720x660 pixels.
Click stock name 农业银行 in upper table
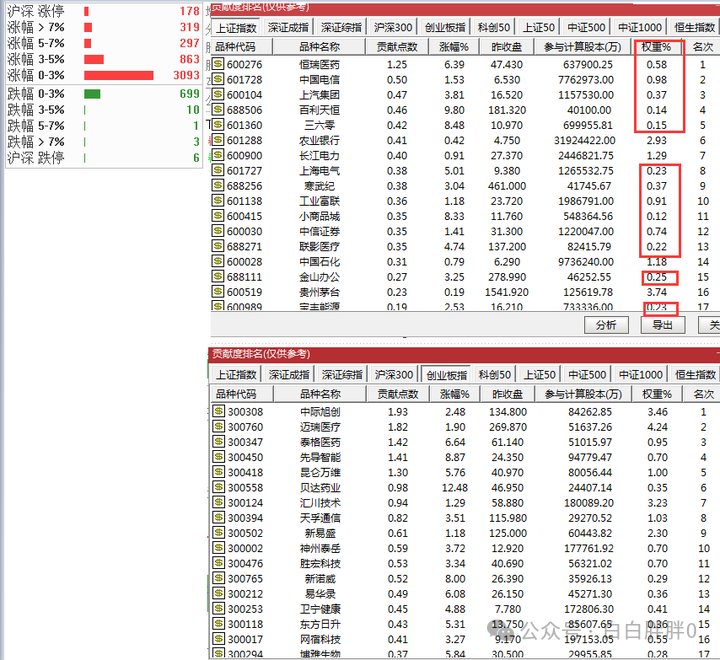pyautogui.click(x=320, y=141)
